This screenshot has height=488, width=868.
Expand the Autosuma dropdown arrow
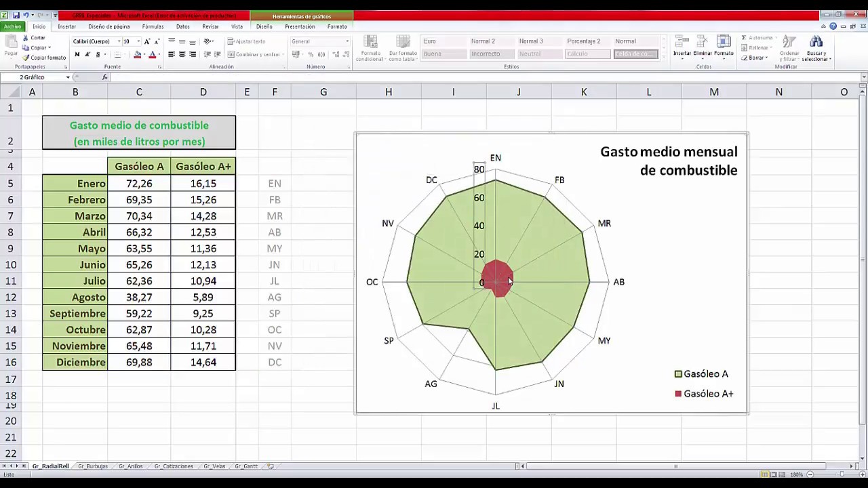click(775, 38)
